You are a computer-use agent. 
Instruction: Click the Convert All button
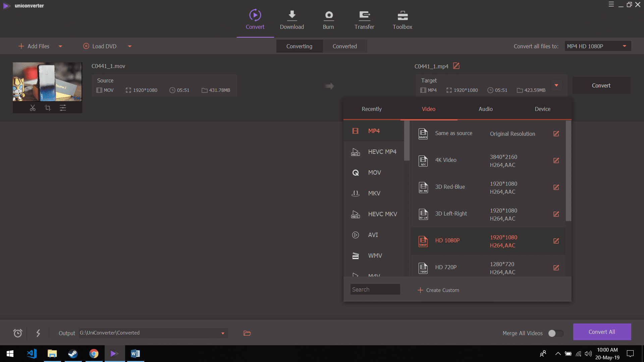[x=602, y=332]
